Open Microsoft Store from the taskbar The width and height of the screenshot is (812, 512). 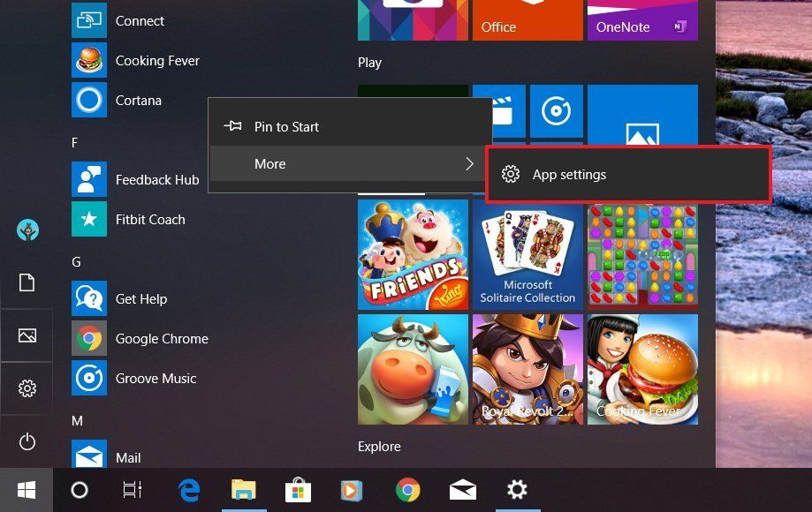click(298, 489)
